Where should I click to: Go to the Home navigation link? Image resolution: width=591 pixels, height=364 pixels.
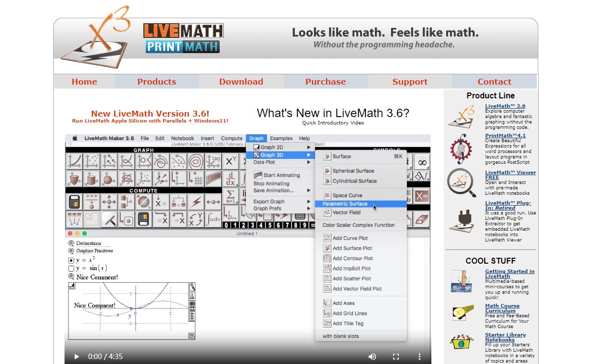tap(84, 82)
